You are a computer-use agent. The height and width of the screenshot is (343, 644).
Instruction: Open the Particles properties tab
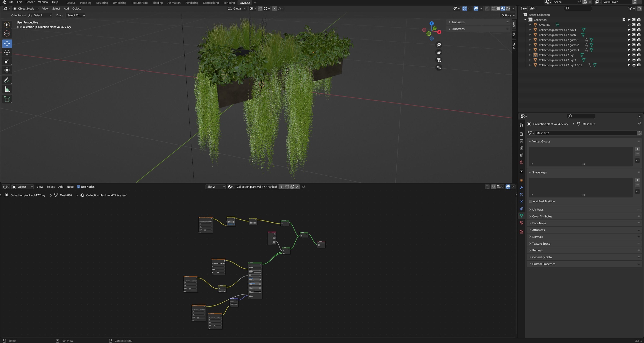pos(521,195)
